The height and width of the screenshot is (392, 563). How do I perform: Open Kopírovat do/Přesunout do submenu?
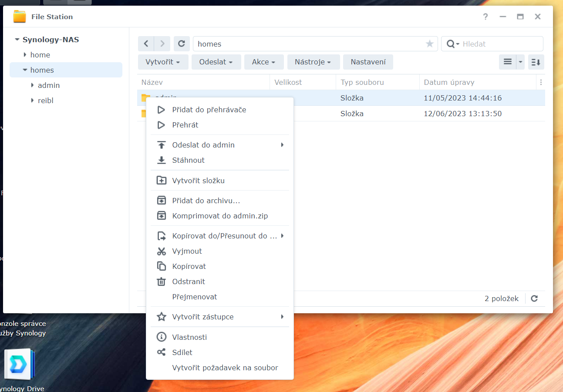(220, 236)
